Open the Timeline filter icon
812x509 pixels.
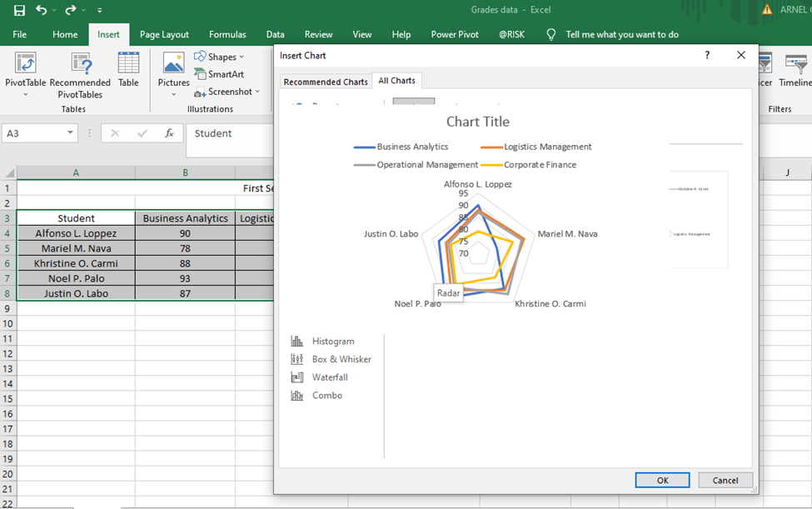(x=795, y=69)
